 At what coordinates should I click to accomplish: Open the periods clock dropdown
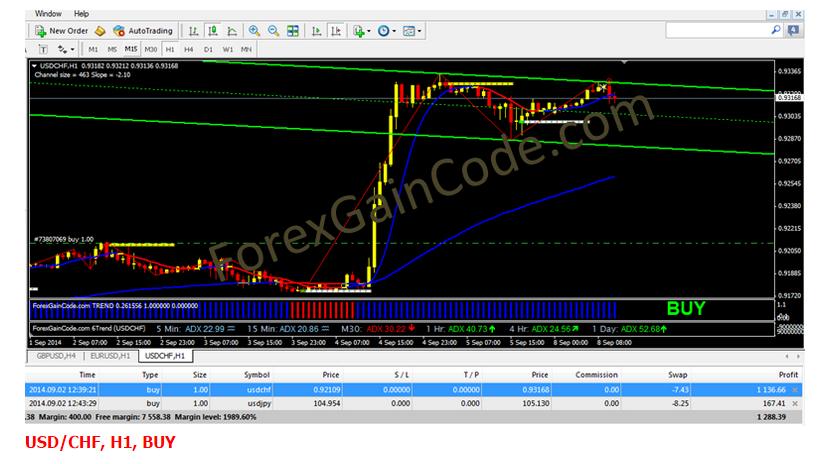point(387,31)
